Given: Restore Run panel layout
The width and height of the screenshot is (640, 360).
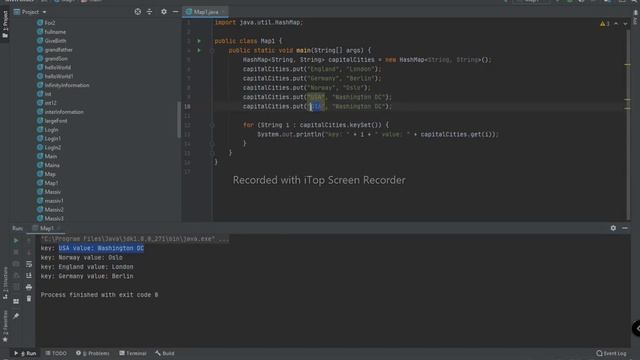Looking at the screenshot, I should [16, 301].
